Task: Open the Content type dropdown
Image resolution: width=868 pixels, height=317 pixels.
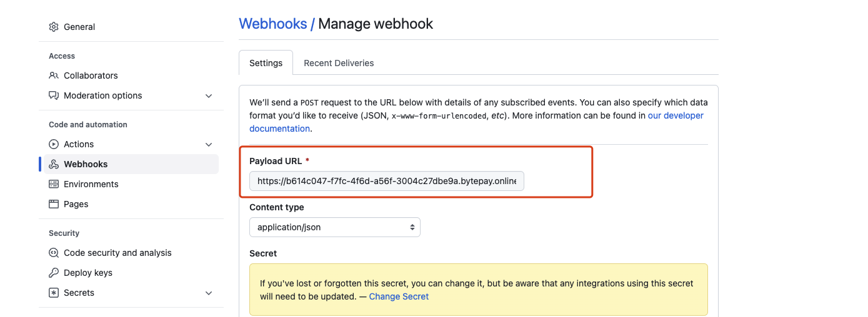Action: pyautogui.click(x=335, y=227)
